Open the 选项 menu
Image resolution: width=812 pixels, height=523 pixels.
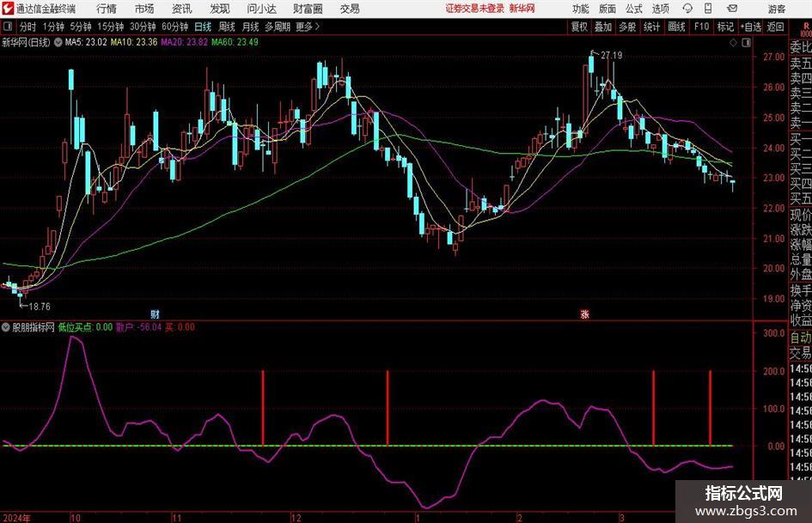(x=660, y=9)
